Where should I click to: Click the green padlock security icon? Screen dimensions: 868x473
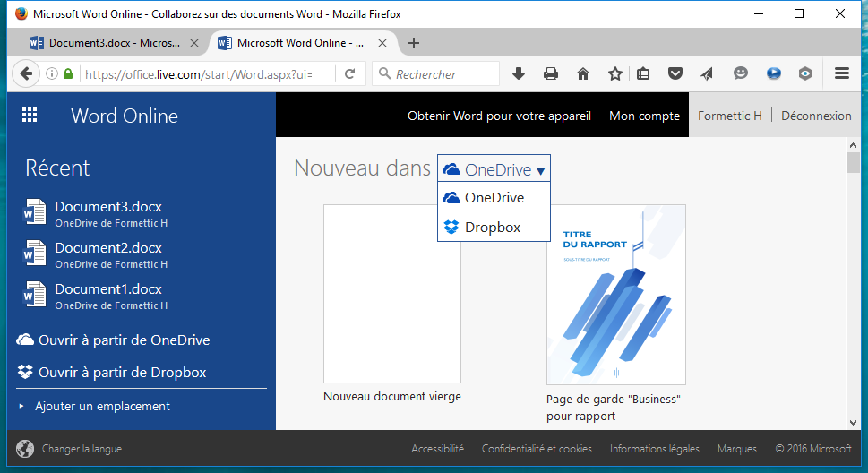(x=68, y=73)
